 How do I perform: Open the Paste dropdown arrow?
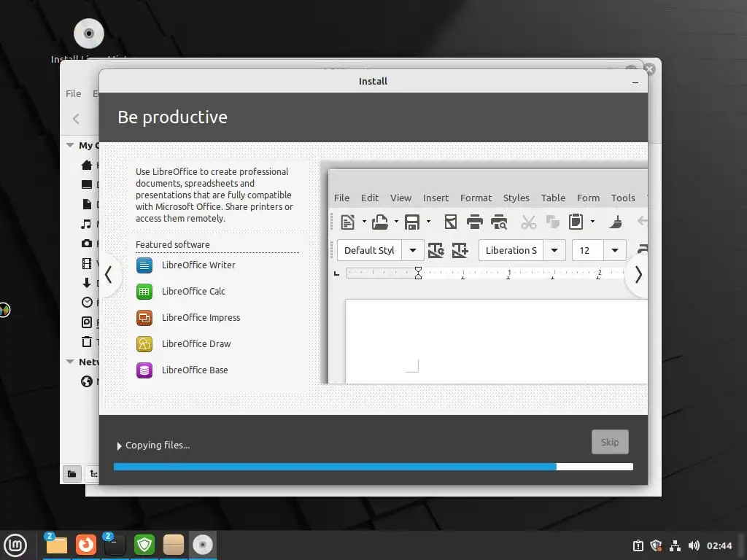[592, 222]
